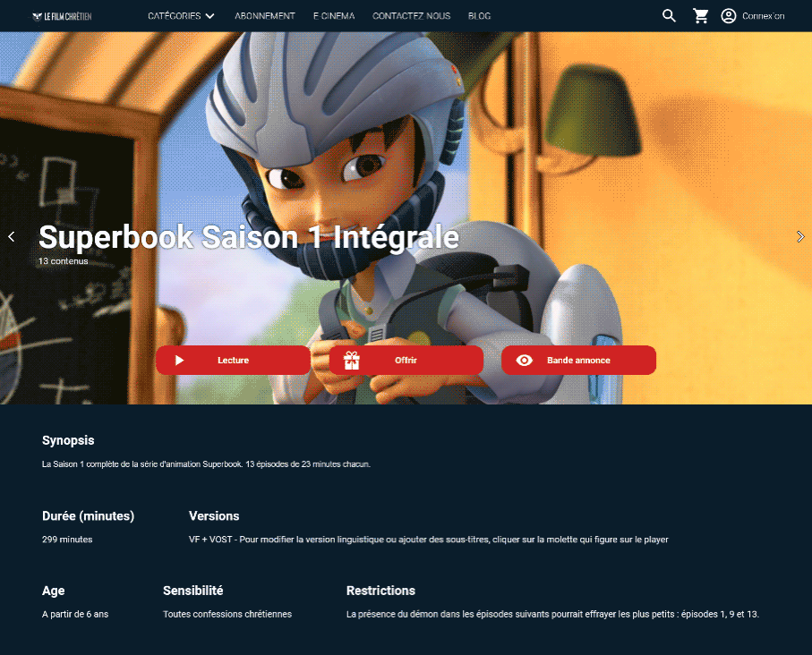This screenshot has width=812, height=655.
Task: Click 'Toutes confessions chrétiennes' text
Action: (227, 614)
